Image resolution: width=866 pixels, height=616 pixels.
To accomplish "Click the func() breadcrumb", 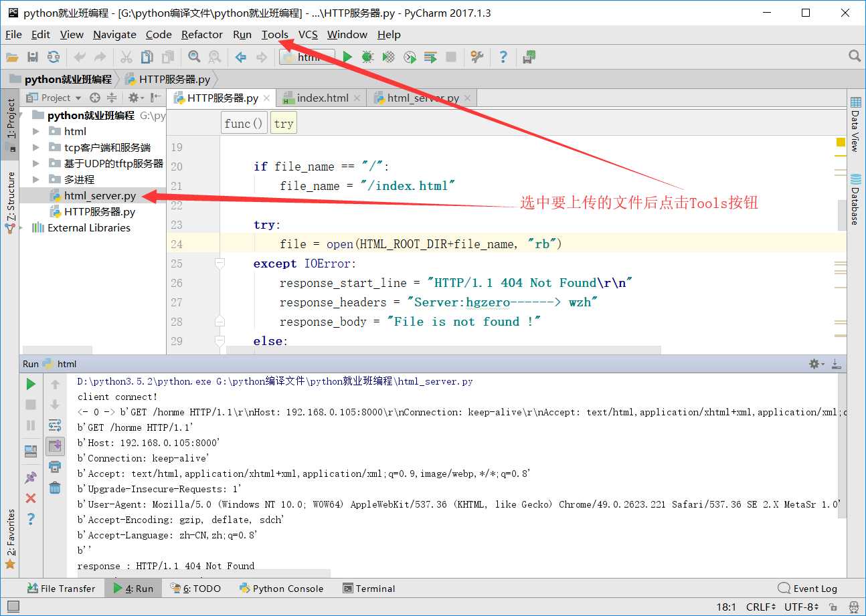I will [x=244, y=123].
